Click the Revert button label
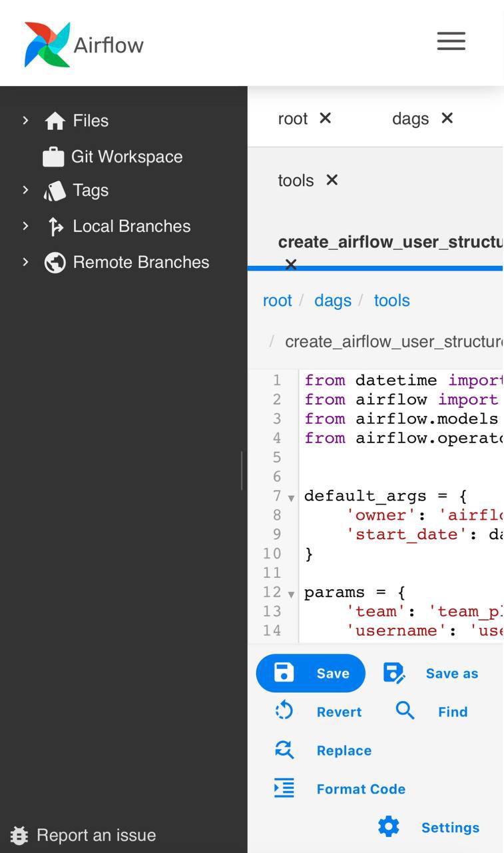Viewport: 504px width, 853px height. click(x=339, y=712)
